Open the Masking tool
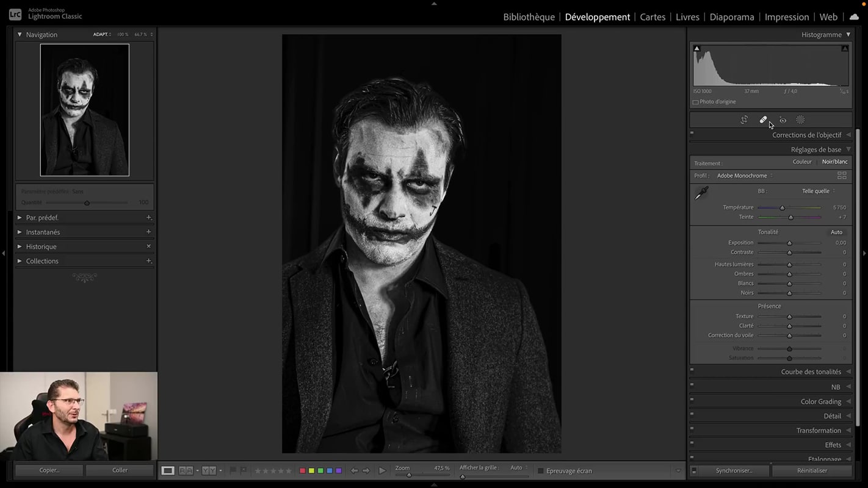Image resolution: width=868 pixels, height=488 pixels. 800,120
